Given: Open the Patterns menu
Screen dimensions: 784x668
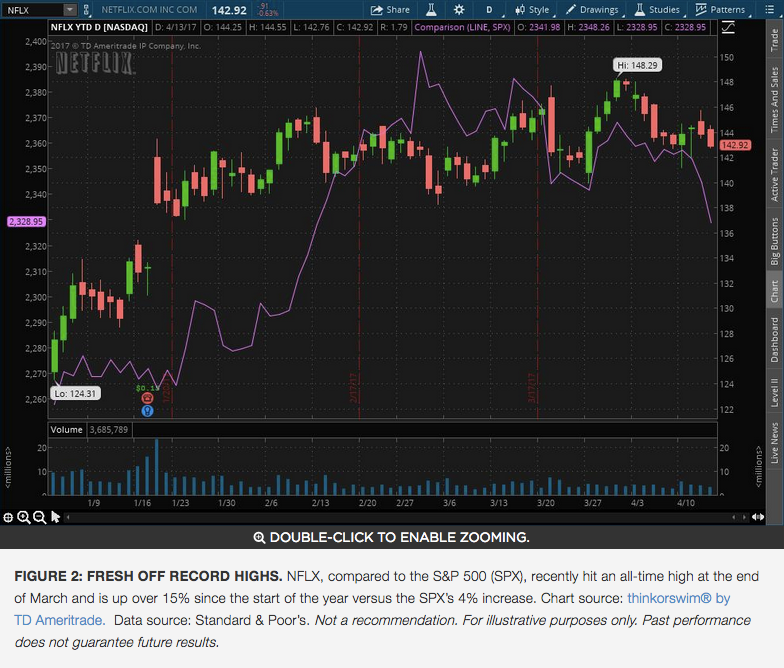Looking at the screenshot, I should pyautogui.click(x=720, y=10).
